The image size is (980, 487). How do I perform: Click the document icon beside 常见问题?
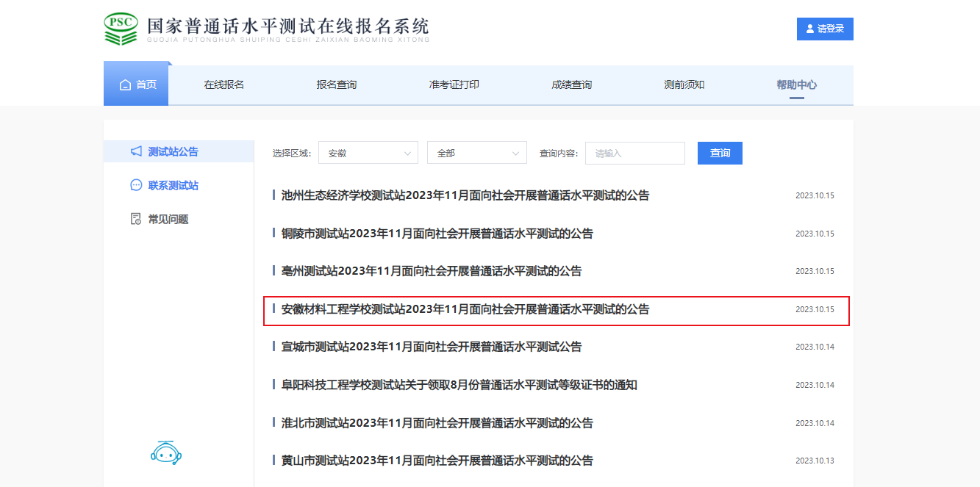click(136, 219)
